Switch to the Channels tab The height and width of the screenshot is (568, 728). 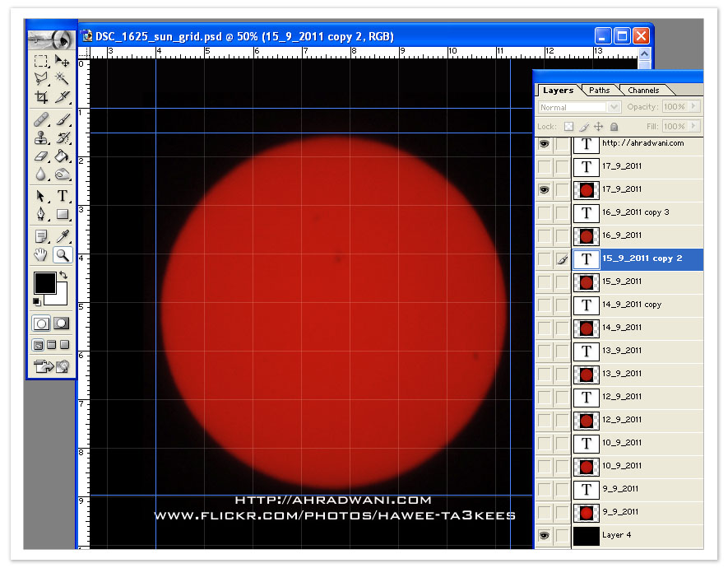(x=643, y=91)
